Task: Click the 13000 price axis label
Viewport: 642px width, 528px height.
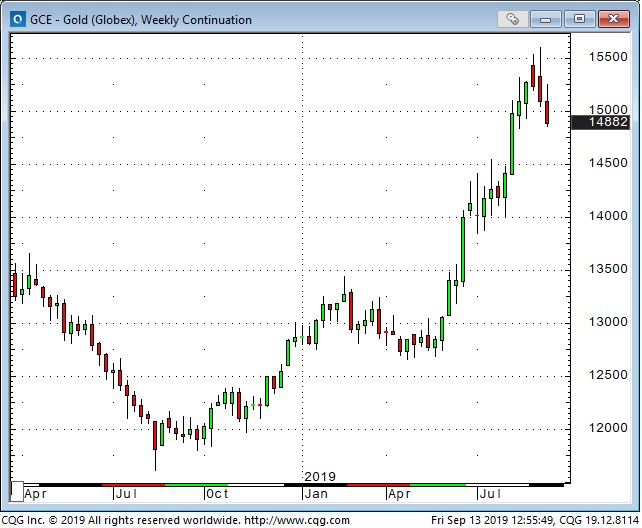Action: click(608, 322)
